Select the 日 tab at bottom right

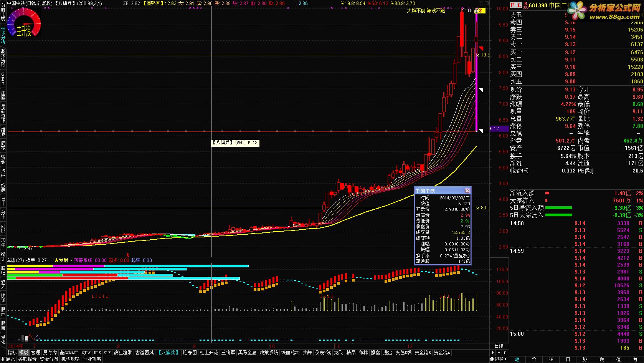pyautogui.click(x=568, y=359)
